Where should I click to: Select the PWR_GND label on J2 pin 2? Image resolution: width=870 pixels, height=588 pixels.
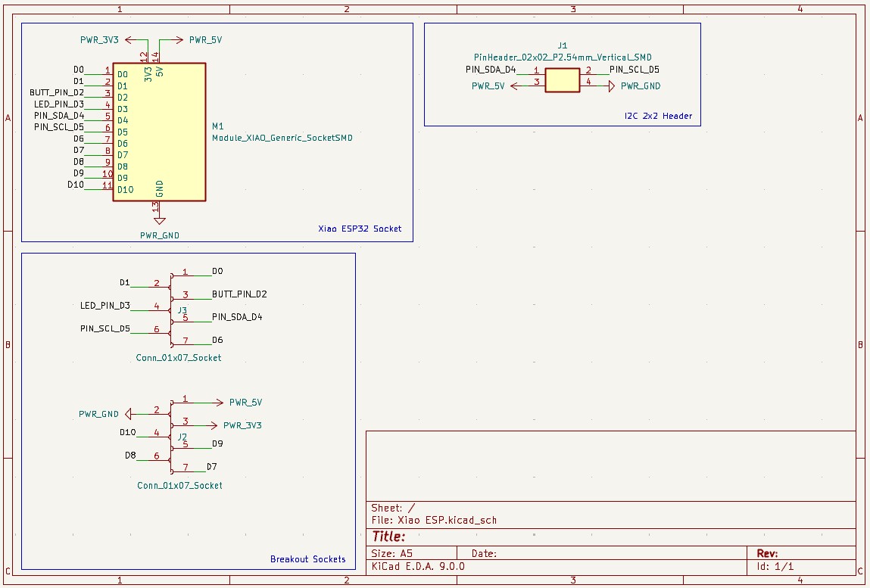[x=98, y=414]
